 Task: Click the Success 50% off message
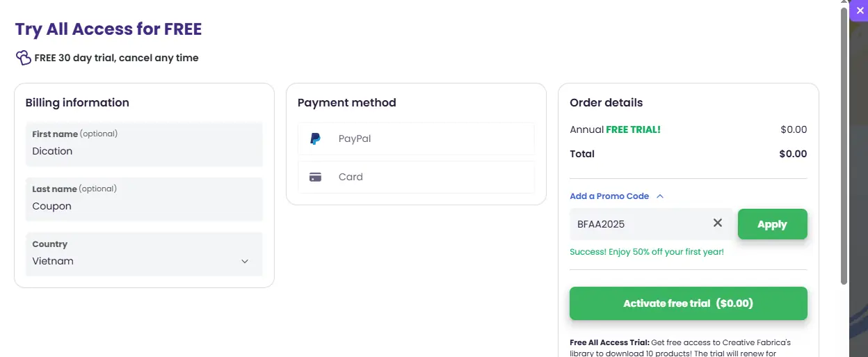coord(647,252)
